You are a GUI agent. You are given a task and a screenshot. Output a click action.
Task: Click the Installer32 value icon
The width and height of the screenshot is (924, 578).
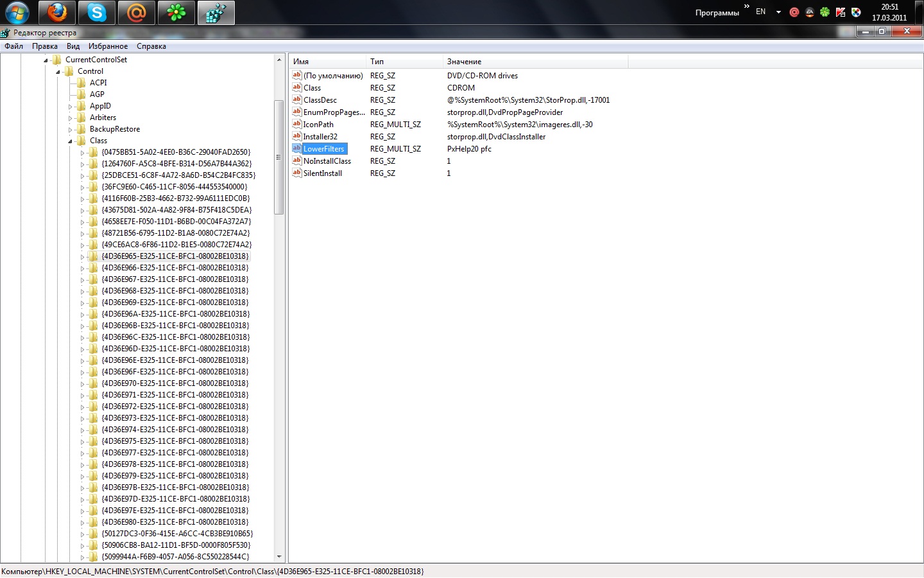click(296, 136)
